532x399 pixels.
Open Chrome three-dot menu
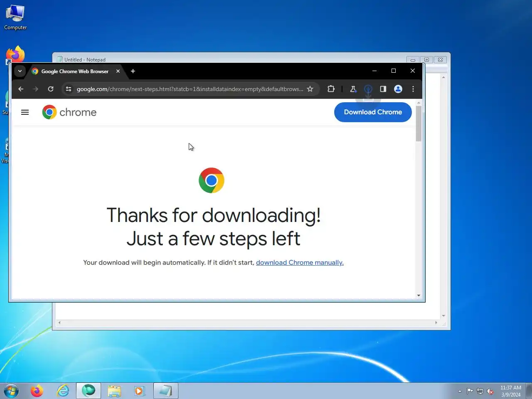pyautogui.click(x=413, y=89)
